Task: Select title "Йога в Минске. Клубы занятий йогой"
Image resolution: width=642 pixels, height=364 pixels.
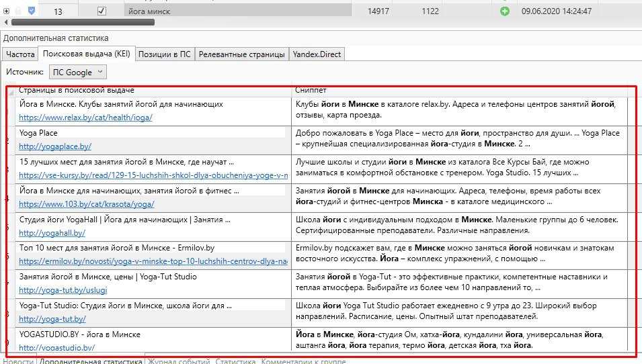Action: 121,104
